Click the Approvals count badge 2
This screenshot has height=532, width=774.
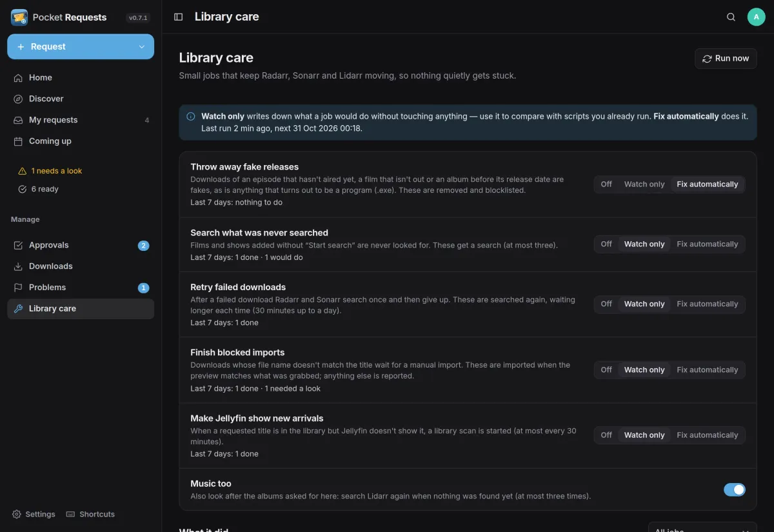[x=143, y=246]
